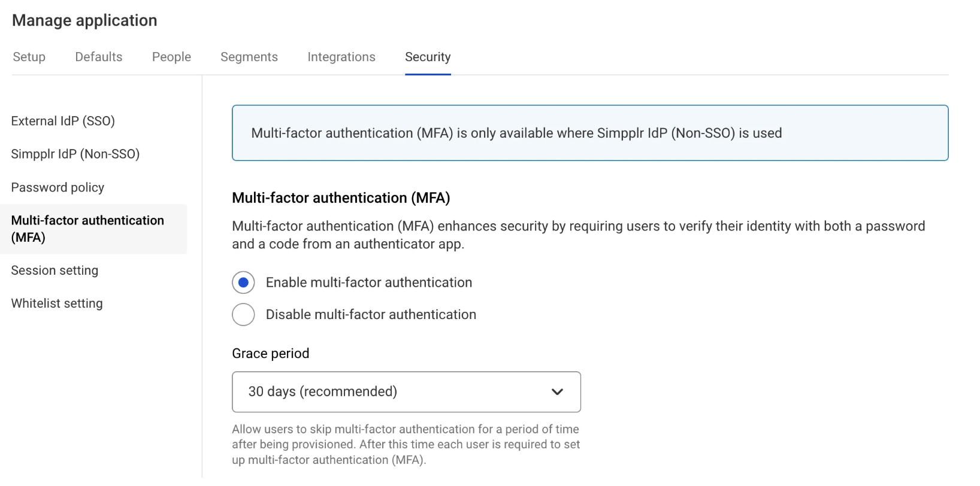Switch to the Integrations tab
This screenshot has width=980, height=486.
tap(341, 57)
